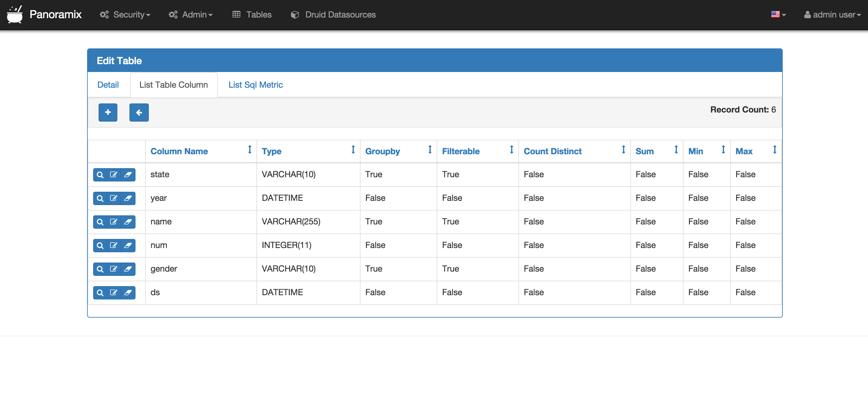Show details for the num column
This screenshot has width=868, height=418.
point(100,245)
